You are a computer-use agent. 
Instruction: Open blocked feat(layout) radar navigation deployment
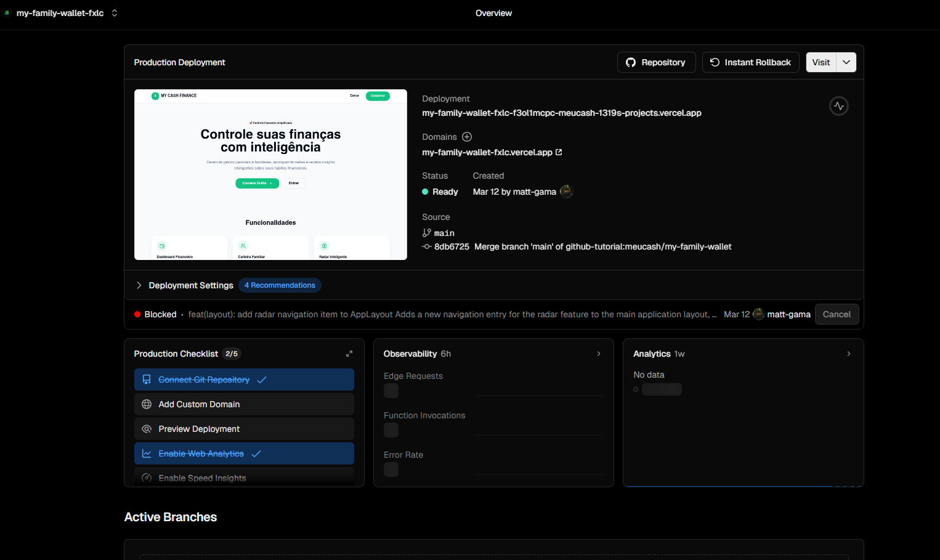click(x=452, y=314)
